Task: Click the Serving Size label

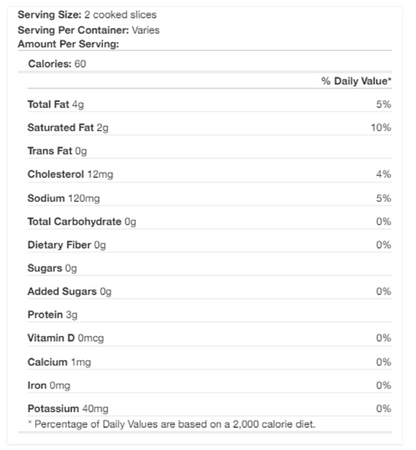Action: [x=49, y=15]
